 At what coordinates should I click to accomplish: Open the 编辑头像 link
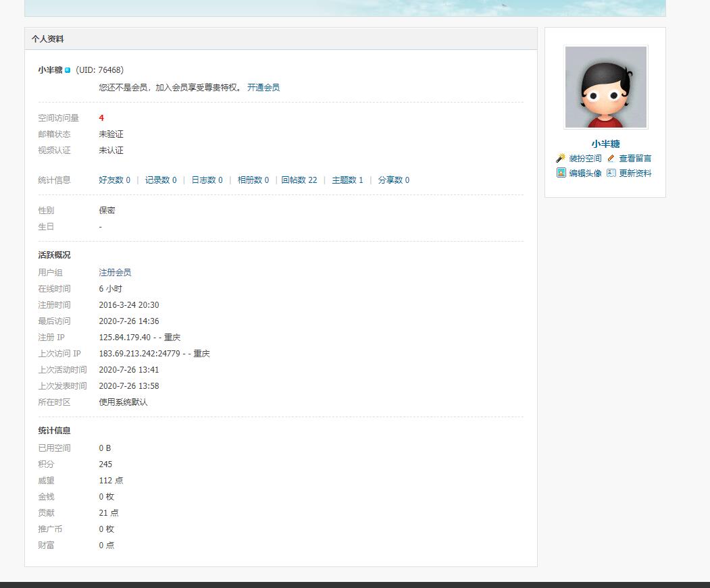tap(585, 173)
